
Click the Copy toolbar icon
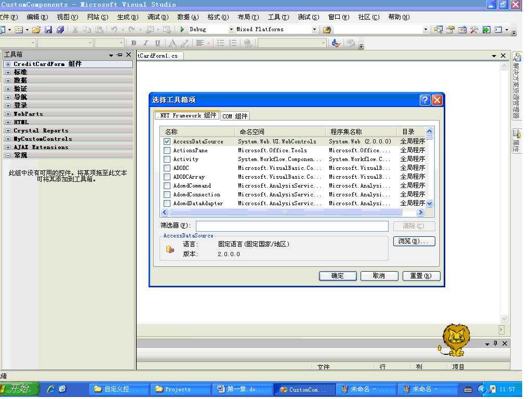[x=87, y=30]
